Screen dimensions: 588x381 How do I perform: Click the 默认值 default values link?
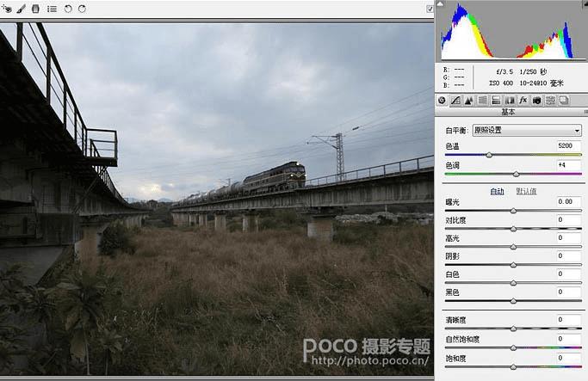point(526,192)
